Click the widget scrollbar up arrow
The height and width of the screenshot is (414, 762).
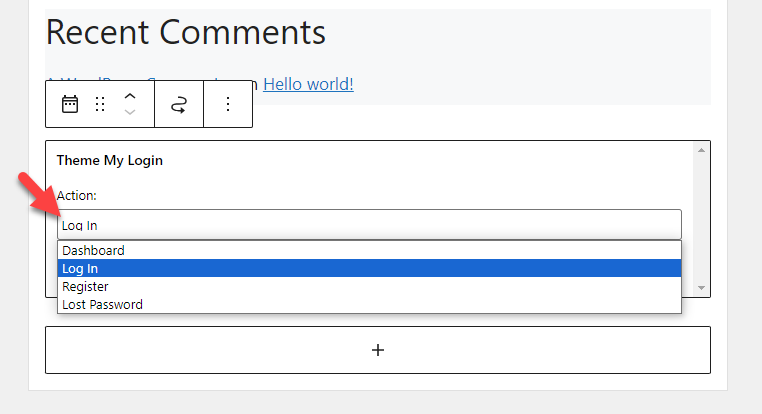[701, 150]
